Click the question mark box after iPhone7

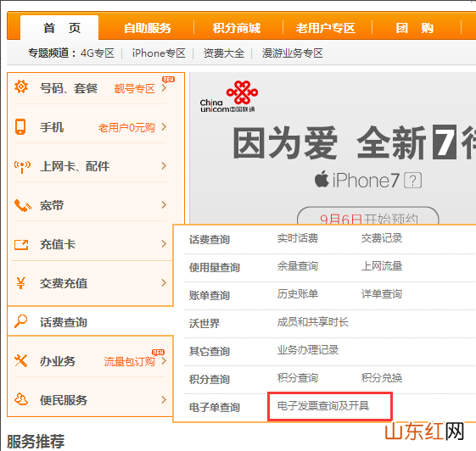tap(413, 181)
